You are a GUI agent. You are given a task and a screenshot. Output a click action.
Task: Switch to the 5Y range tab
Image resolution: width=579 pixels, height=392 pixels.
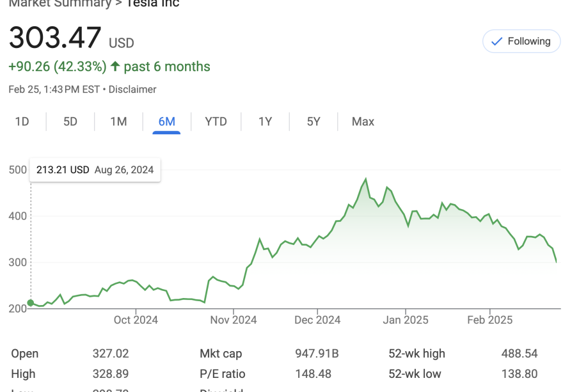point(313,122)
